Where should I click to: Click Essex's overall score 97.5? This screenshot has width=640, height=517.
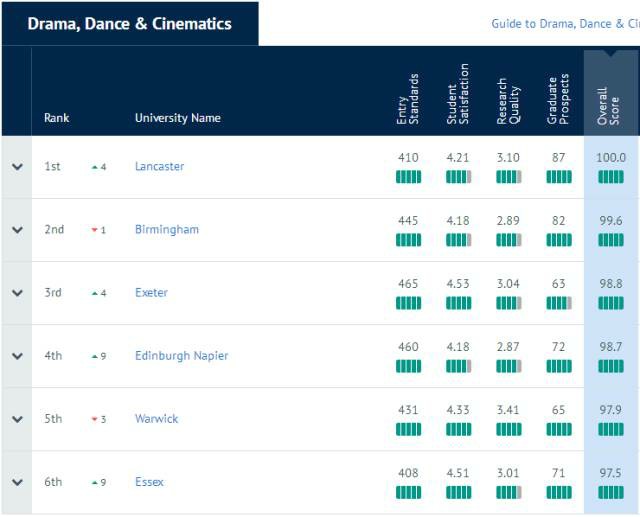611,473
